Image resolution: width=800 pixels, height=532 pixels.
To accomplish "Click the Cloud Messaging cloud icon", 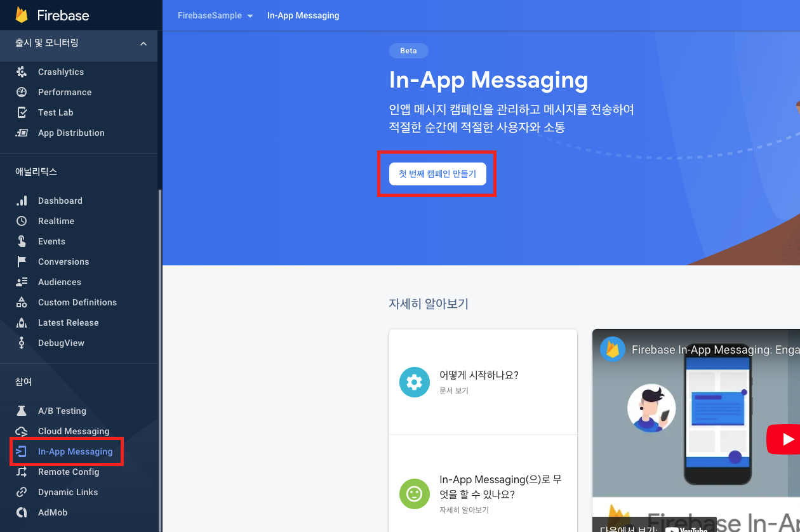I will (22, 431).
